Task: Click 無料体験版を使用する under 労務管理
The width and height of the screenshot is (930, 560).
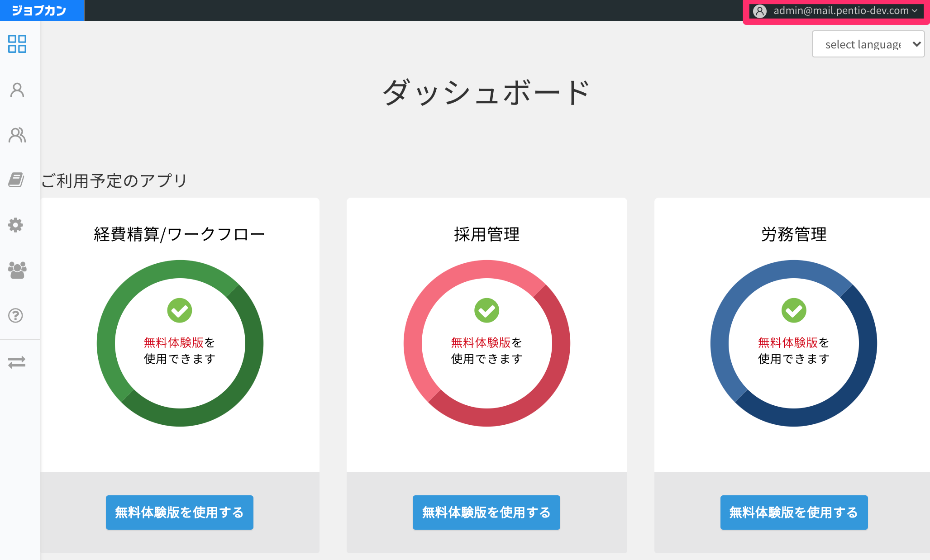Action: [x=794, y=512]
